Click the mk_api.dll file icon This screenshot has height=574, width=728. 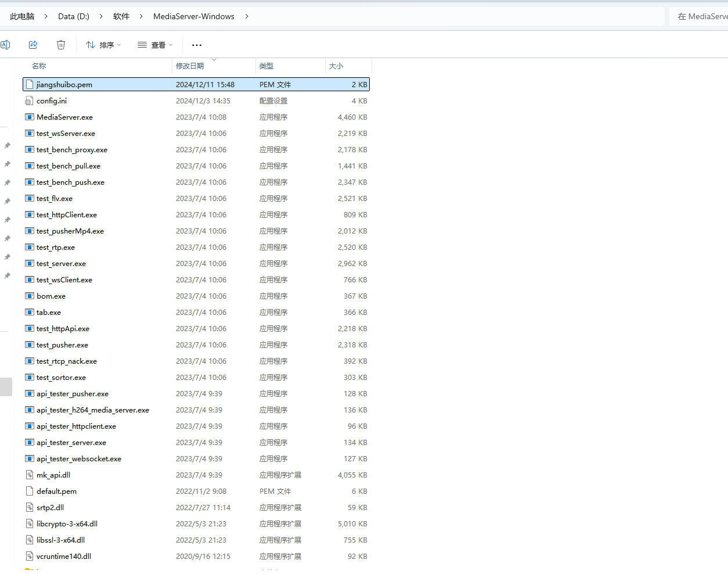pyautogui.click(x=30, y=475)
